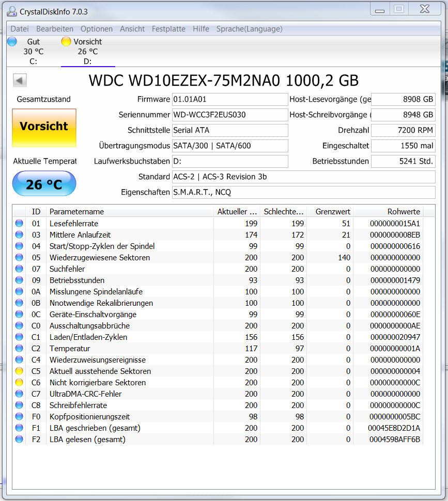
Task: Click the Parametername column header
Action: pos(130,212)
